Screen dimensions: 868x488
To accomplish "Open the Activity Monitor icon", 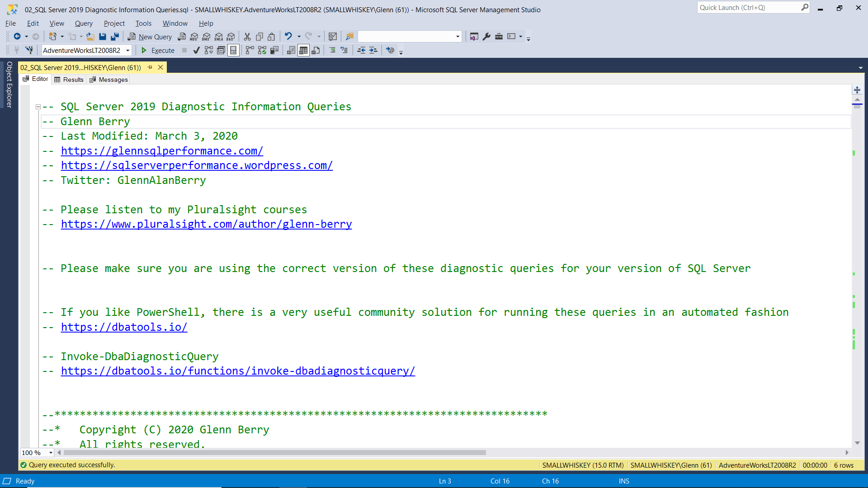I will 333,37.
